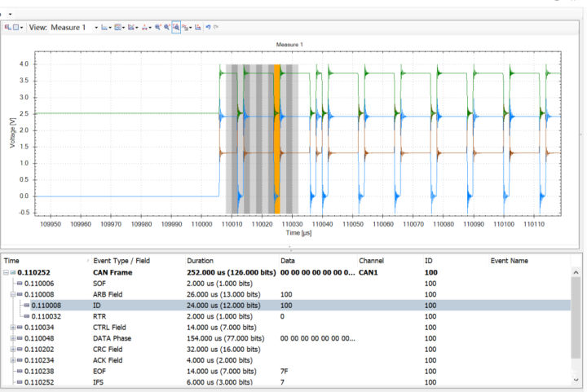Collapse the CAN Frame 0.110252 tree node
587x392 pixels.
click(6, 273)
